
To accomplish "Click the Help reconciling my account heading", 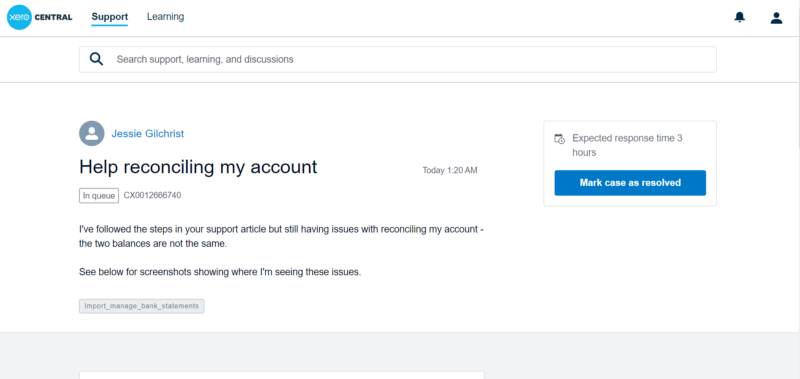I will point(198,167).
